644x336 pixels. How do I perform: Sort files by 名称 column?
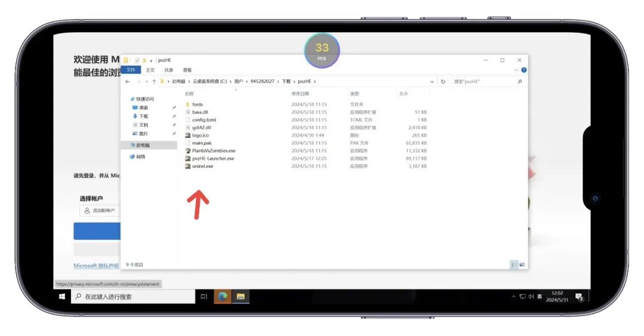[x=190, y=94]
